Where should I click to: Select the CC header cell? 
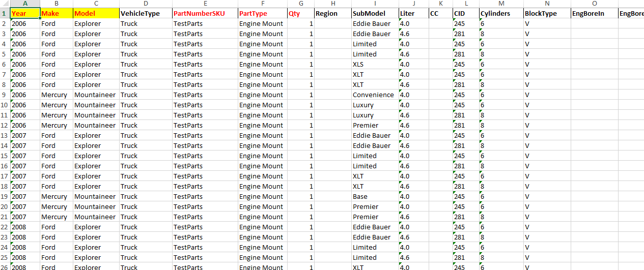click(x=441, y=13)
